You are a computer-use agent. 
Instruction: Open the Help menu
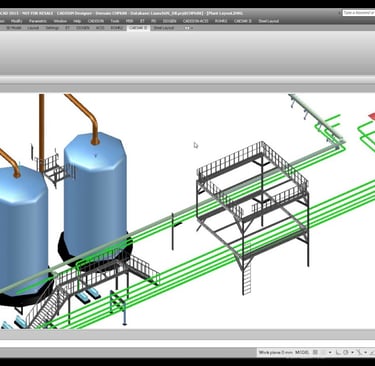(77, 21)
